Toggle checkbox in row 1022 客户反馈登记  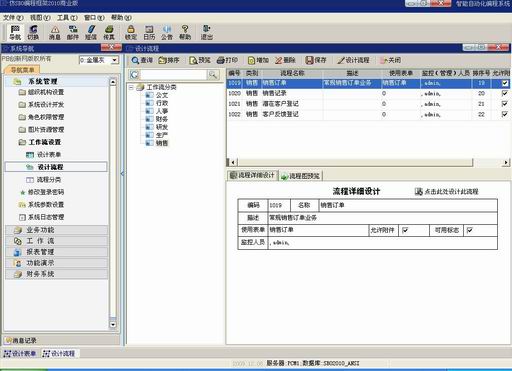tap(505, 114)
